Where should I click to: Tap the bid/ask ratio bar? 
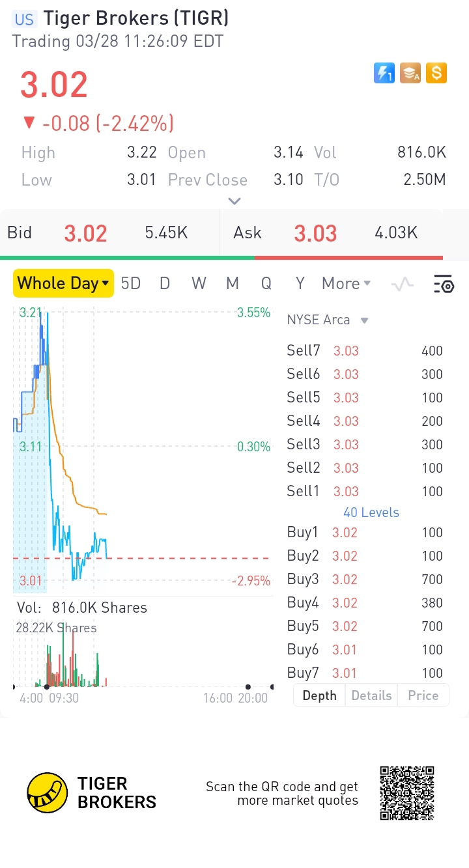click(x=221, y=258)
